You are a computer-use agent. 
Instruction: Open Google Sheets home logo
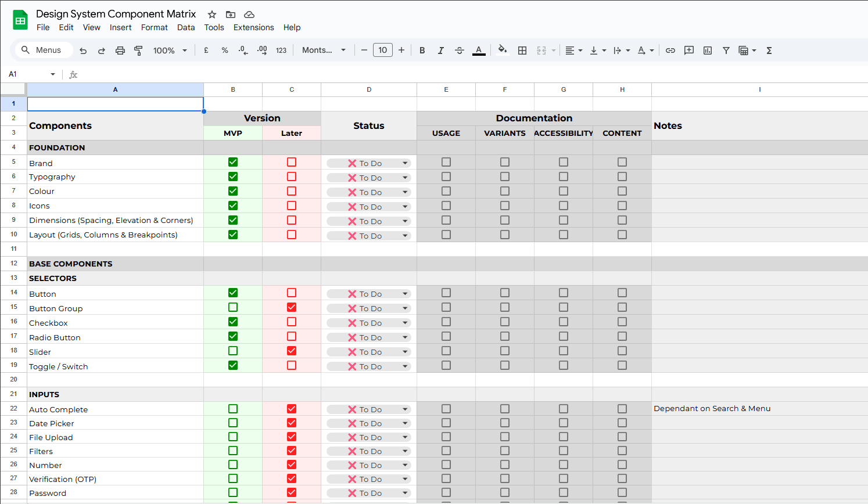coord(20,20)
